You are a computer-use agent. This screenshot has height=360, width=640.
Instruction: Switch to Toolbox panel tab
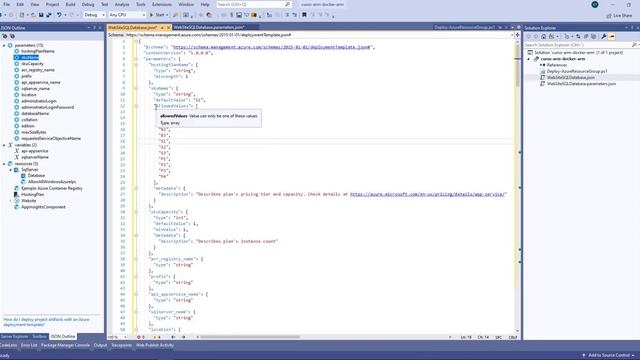coord(40,337)
